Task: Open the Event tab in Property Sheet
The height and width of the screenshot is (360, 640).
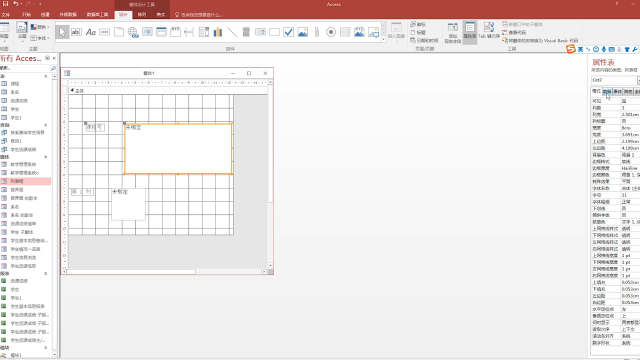Action: [x=618, y=91]
